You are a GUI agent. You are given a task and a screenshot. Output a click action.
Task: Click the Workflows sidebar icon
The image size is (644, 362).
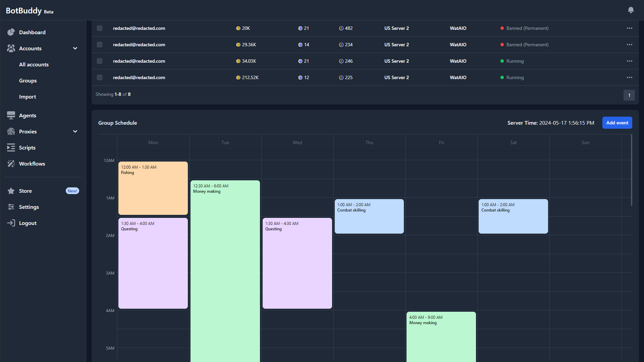pyautogui.click(x=11, y=164)
